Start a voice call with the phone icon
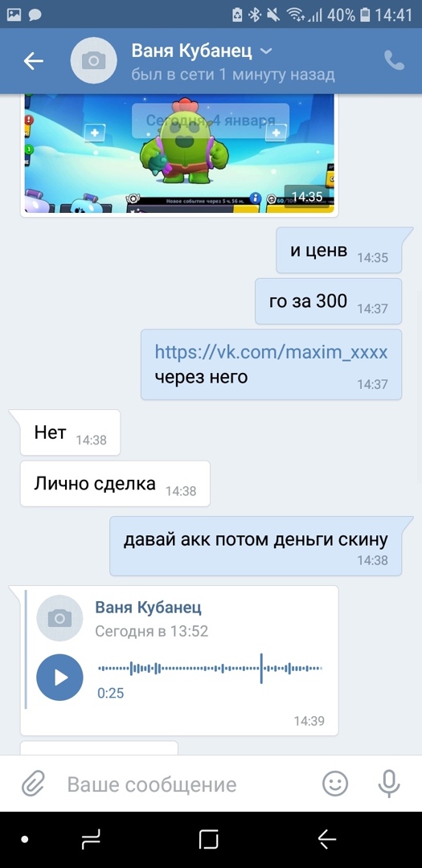Image resolution: width=422 pixels, height=868 pixels. pos(395,61)
